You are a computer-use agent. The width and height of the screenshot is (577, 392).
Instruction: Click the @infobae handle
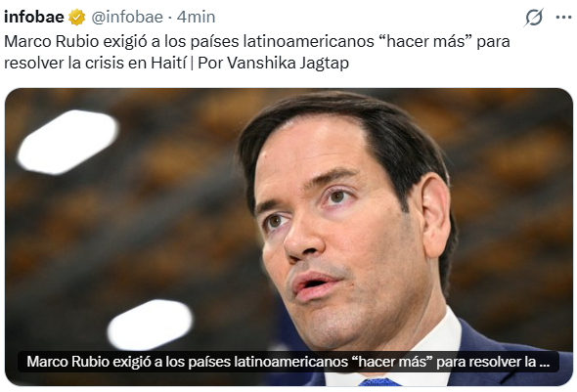click(127, 18)
